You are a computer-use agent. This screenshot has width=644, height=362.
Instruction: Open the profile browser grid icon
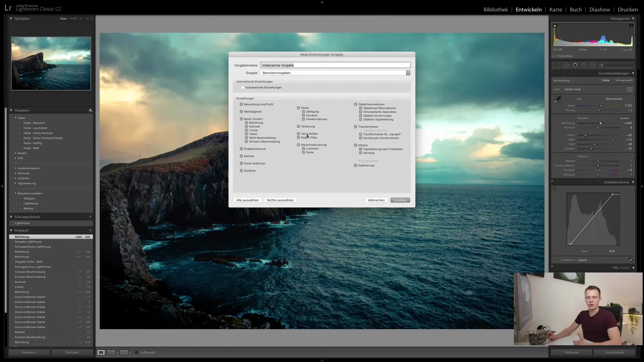(630, 89)
